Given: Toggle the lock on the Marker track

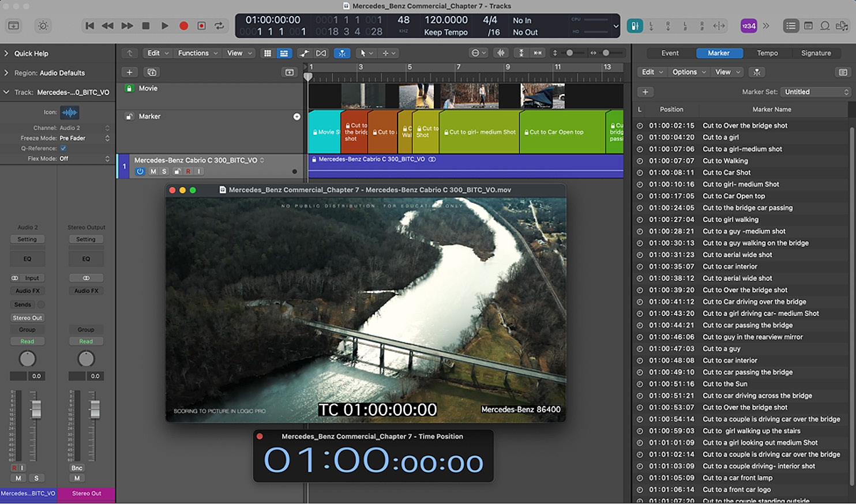Looking at the screenshot, I should point(129,116).
